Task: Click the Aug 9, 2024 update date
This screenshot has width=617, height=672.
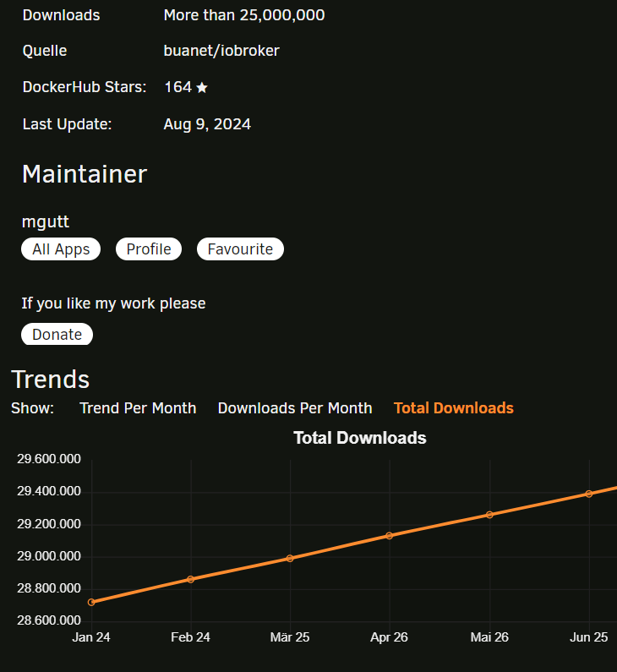Action: coord(207,124)
